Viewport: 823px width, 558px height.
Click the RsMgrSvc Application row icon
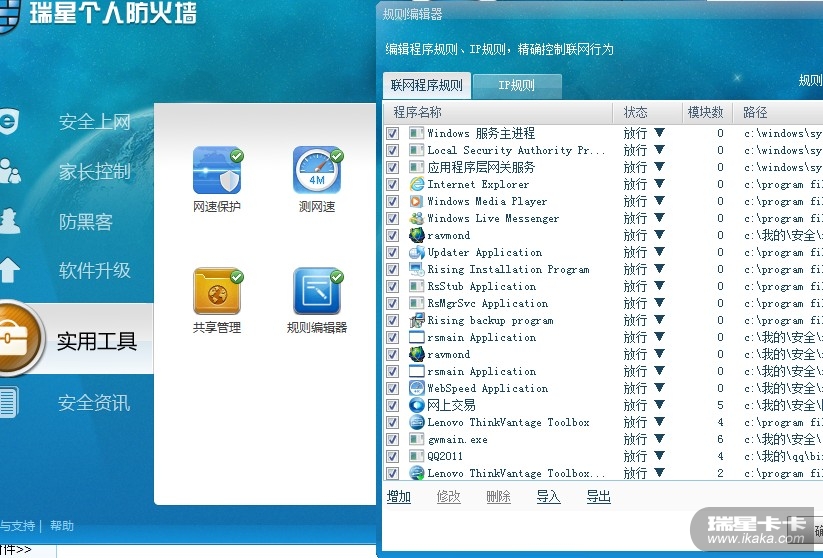(x=417, y=303)
